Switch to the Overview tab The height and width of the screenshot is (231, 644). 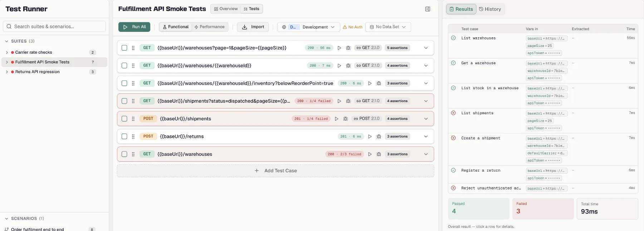pyautogui.click(x=226, y=9)
